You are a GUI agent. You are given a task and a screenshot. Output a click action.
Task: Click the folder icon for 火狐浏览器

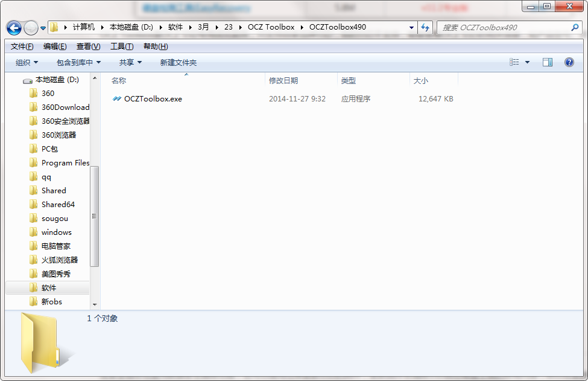point(33,260)
